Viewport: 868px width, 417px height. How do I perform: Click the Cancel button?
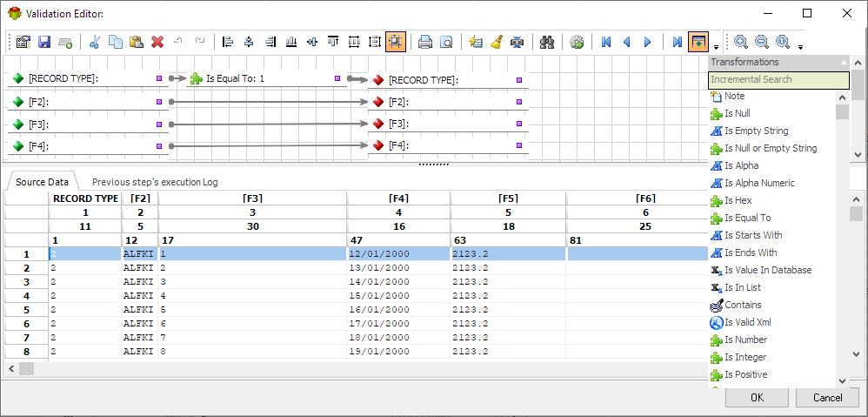point(828,397)
